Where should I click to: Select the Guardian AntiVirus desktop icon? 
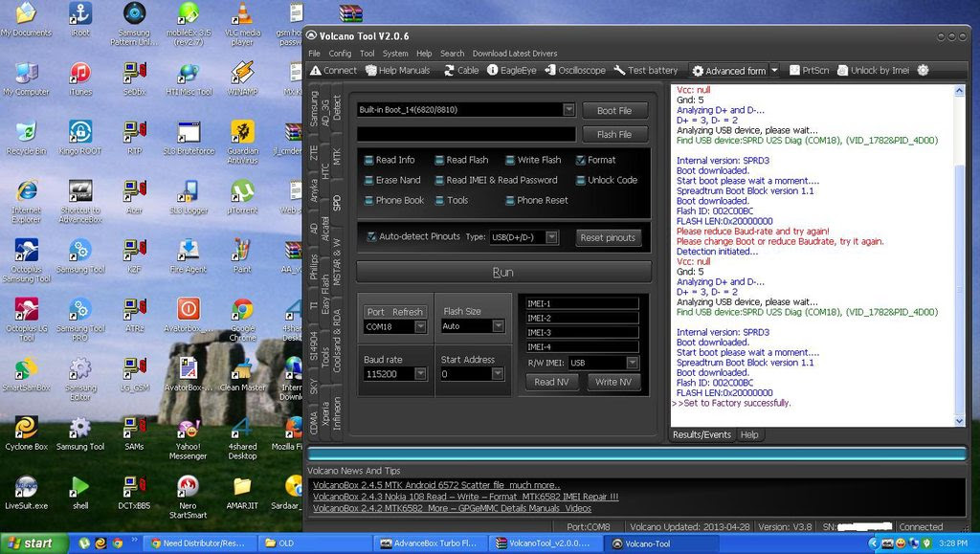(x=242, y=143)
